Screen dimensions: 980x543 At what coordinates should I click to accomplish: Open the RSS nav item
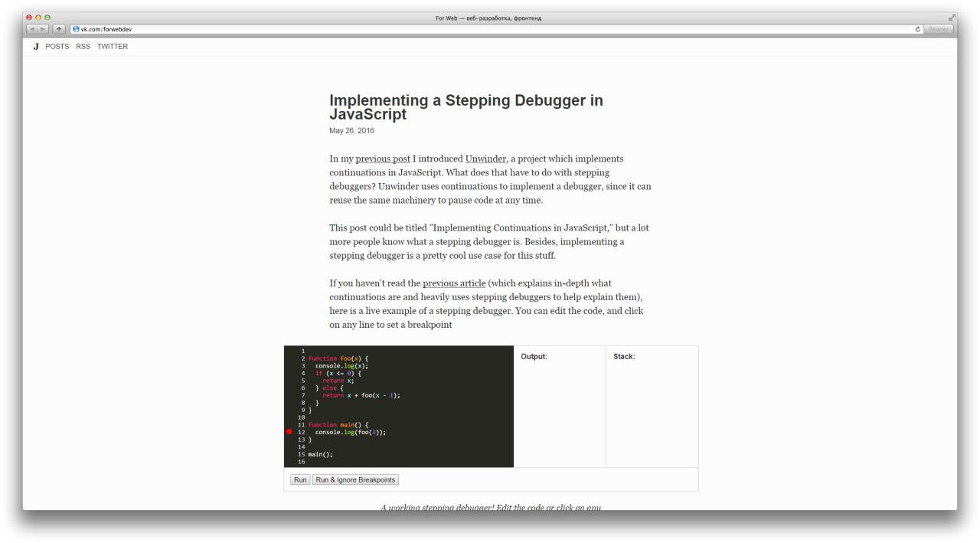83,47
